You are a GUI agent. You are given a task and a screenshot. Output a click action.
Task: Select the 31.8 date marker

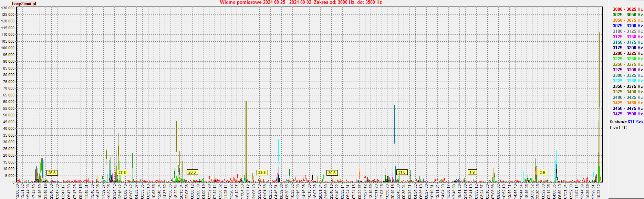coord(402,172)
